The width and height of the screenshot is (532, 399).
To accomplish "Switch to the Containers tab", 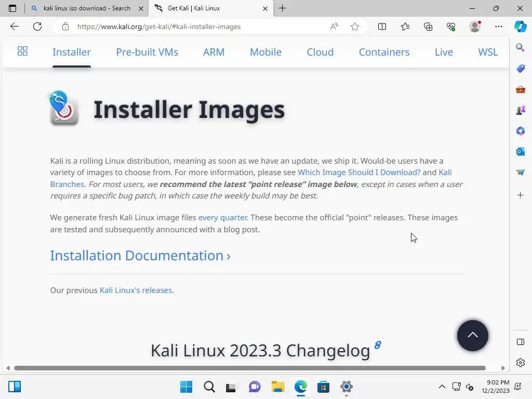I will pos(384,52).
